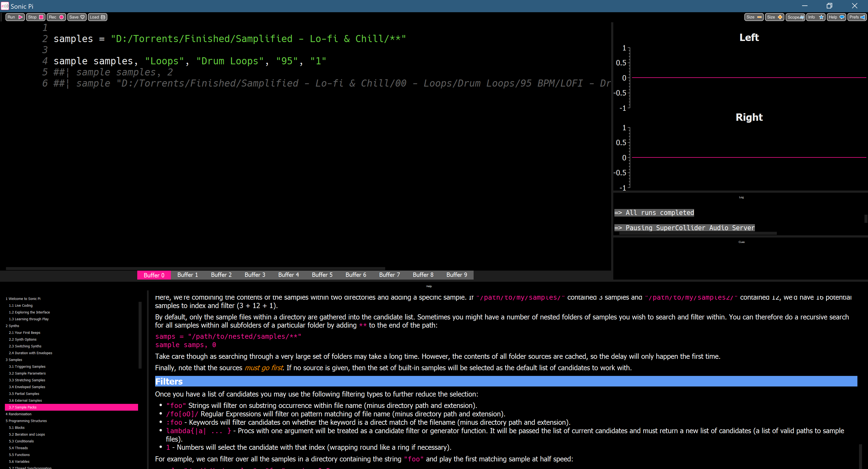This screenshot has height=469, width=868.
Task: Start recording with the Rec button
Action: (x=56, y=17)
